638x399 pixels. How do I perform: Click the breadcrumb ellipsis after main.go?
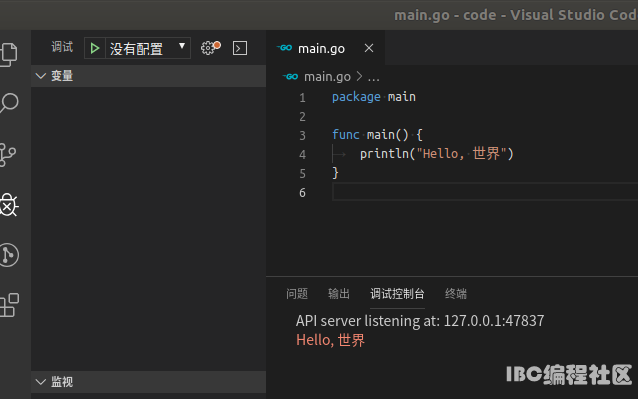click(x=374, y=77)
